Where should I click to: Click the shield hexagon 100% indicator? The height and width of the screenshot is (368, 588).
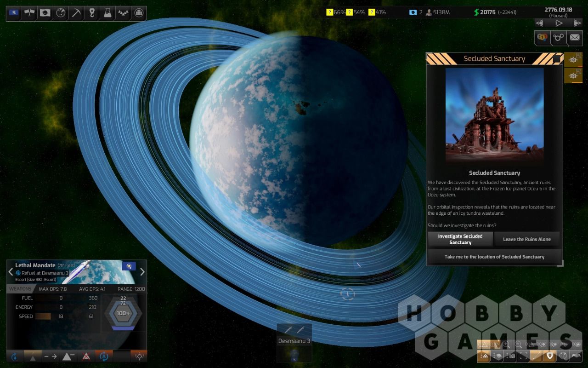123,313
